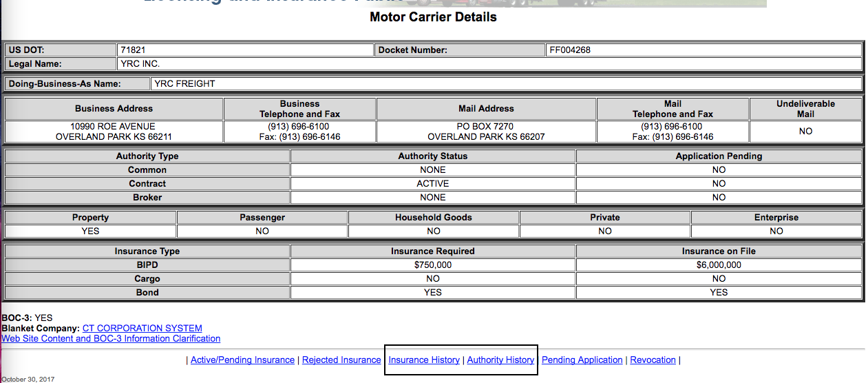View the Revocation link

653,360
